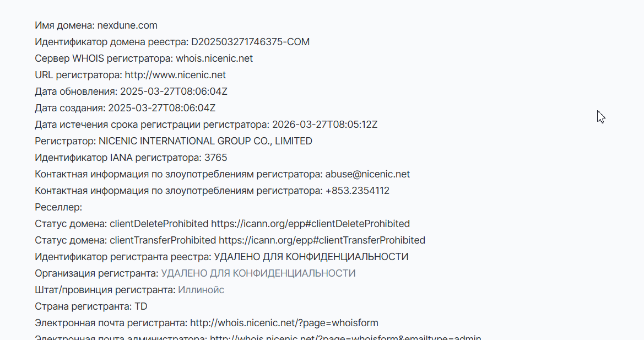Click the update date 2025-03-27T08:06:04Z value

(x=174, y=91)
